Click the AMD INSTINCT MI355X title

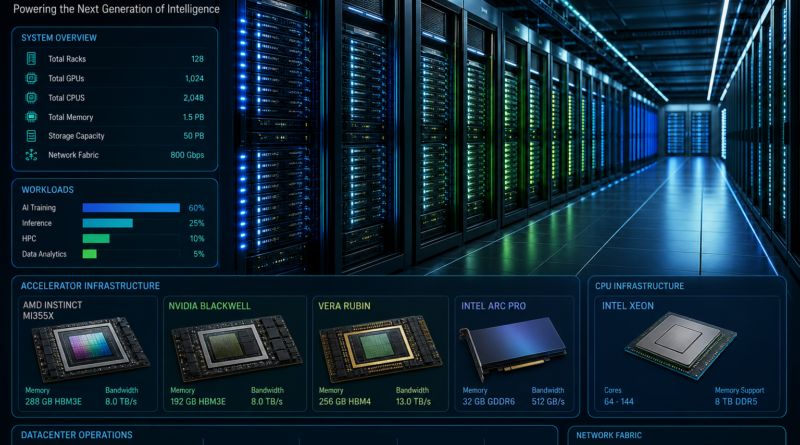click(52, 310)
